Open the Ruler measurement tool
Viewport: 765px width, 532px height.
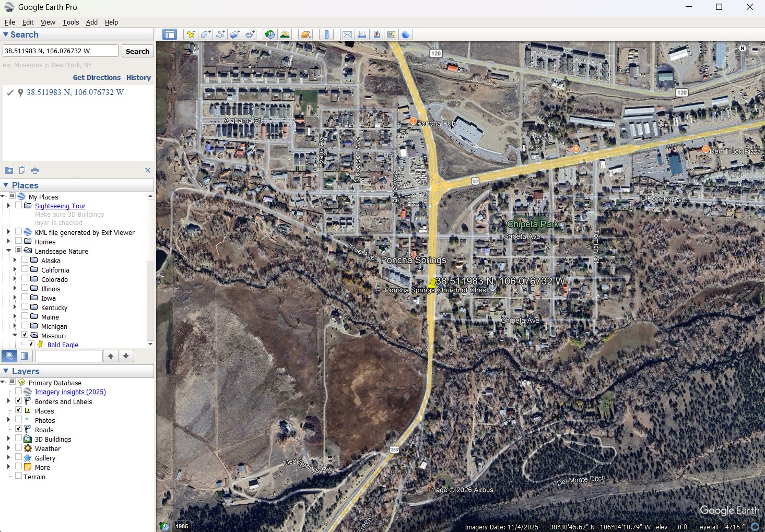(326, 34)
